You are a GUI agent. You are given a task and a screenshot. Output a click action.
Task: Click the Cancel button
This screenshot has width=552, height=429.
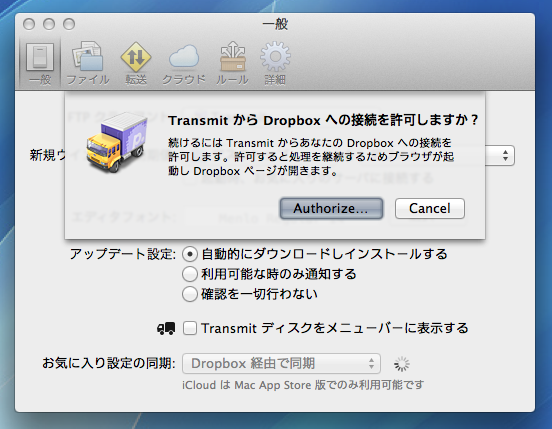point(429,208)
